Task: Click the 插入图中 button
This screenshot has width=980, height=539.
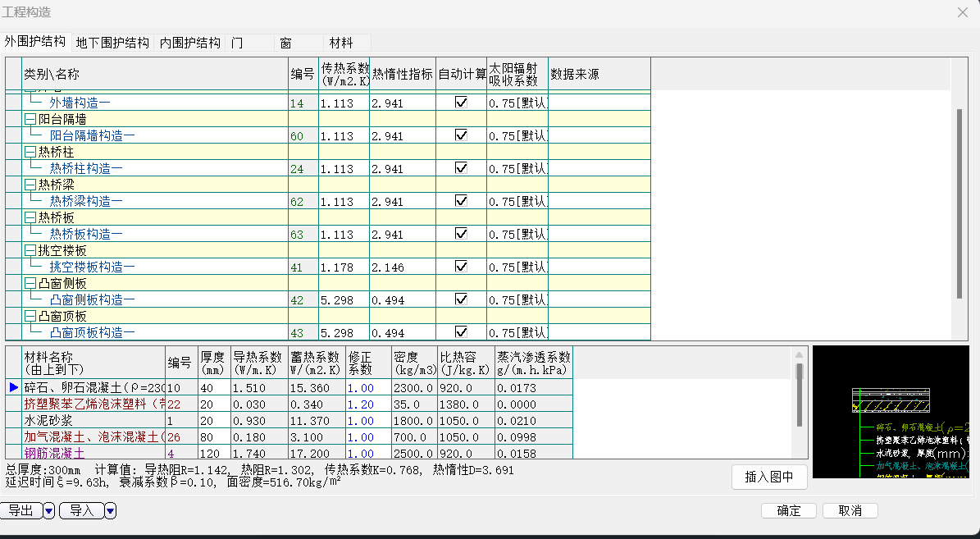Action: [768, 477]
